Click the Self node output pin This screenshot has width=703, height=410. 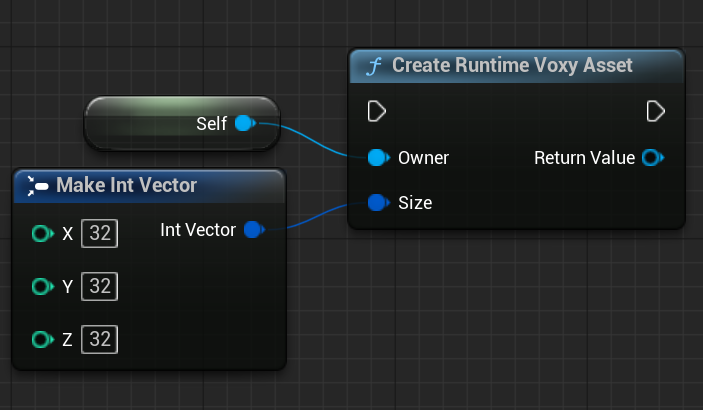243,124
